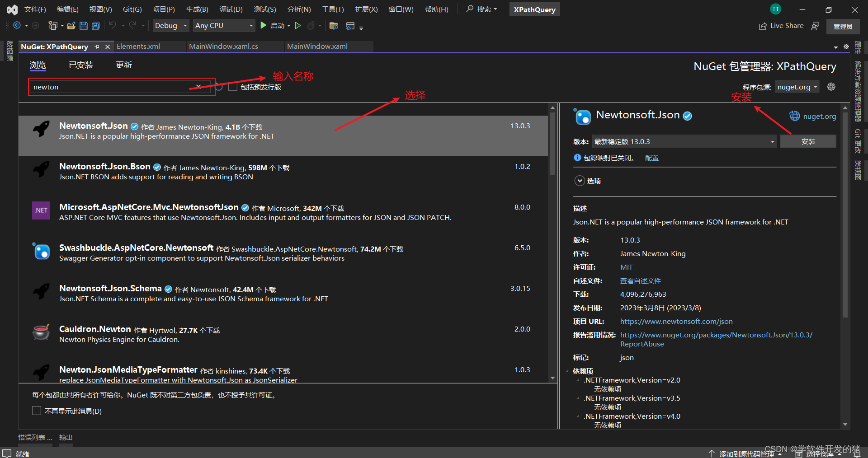868x458 pixels.
Task: Click the open file folder icon
Action: 71,26
